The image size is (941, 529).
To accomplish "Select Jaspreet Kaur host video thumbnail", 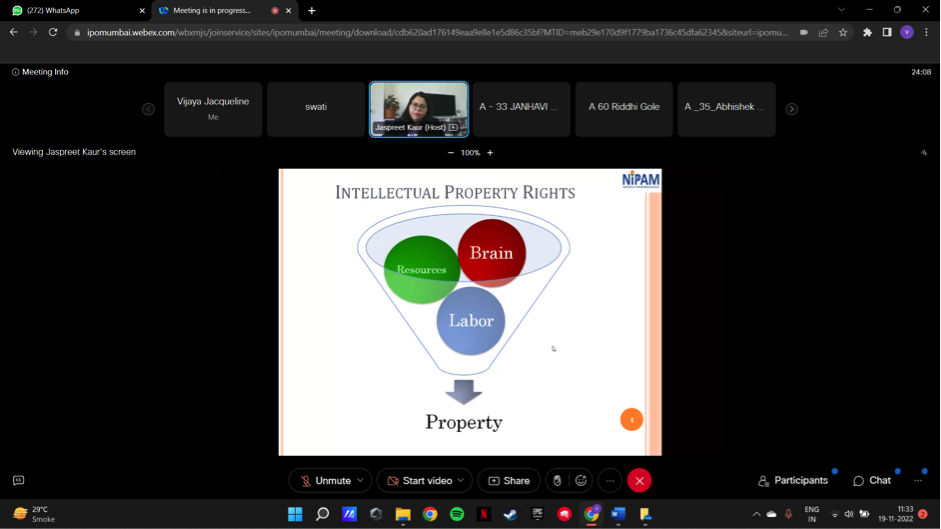I will pos(419,109).
